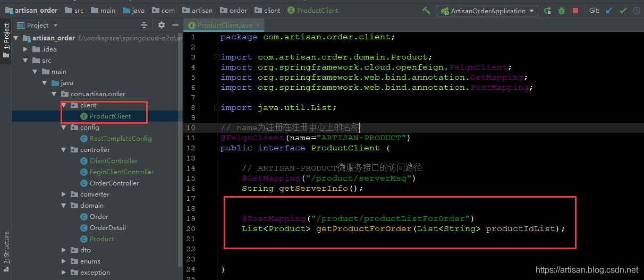
Task: Click the artisan breadcrumb in the navigation bar
Action: (202, 11)
